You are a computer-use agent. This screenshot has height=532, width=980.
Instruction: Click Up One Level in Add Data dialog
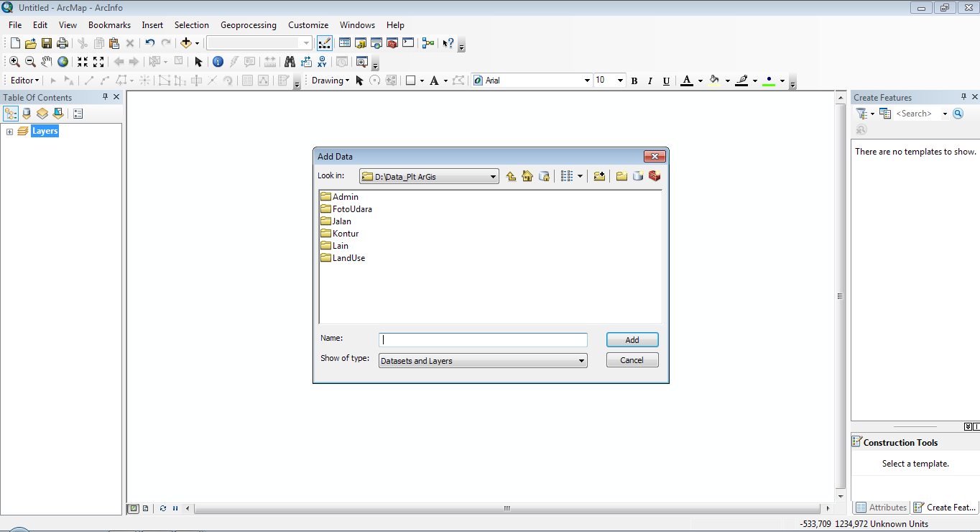[x=511, y=176]
